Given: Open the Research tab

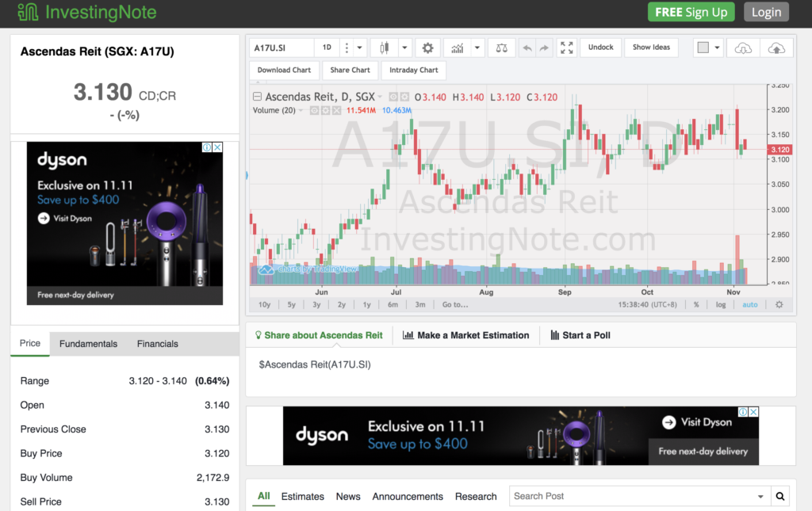Looking at the screenshot, I should point(476,497).
